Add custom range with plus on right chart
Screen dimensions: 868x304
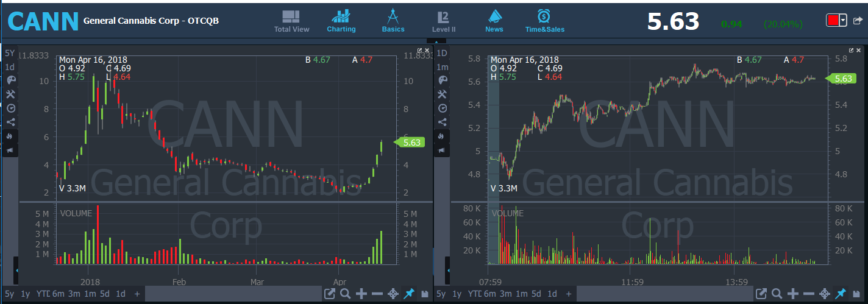click(569, 294)
